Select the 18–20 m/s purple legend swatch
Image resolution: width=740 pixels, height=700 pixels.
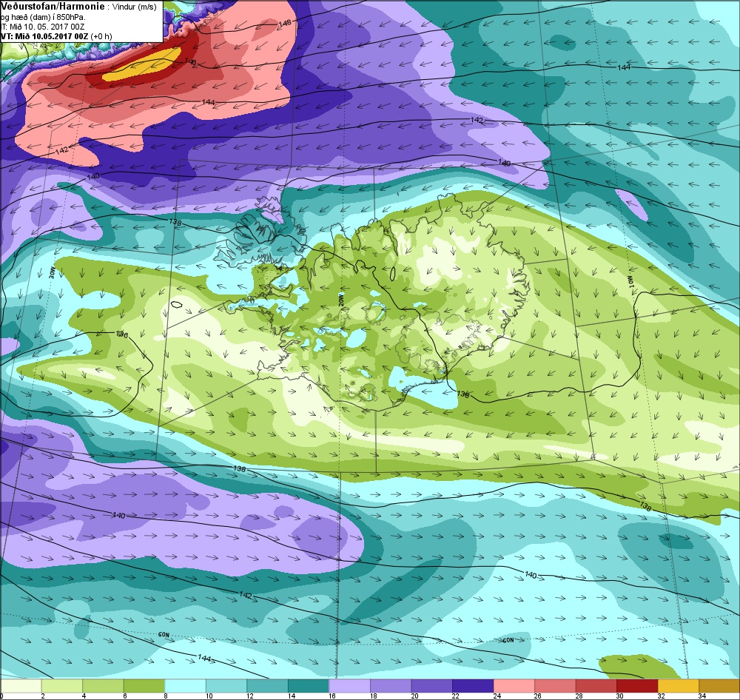tap(390, 685)
